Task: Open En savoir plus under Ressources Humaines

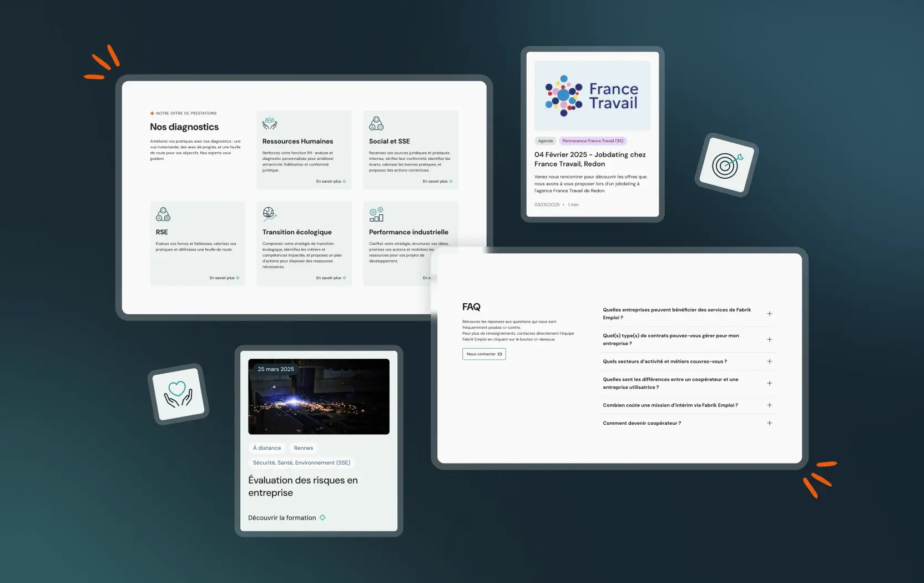Action: tap(331, 181)
